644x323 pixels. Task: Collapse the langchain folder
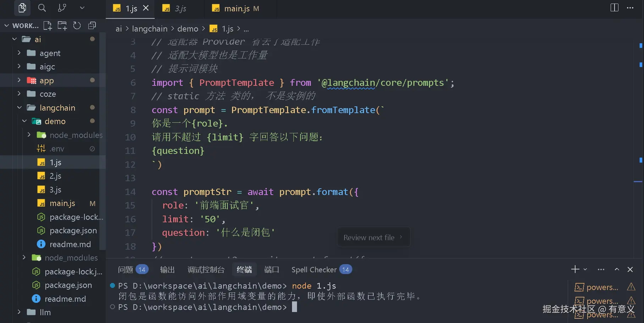coord(20,107)
